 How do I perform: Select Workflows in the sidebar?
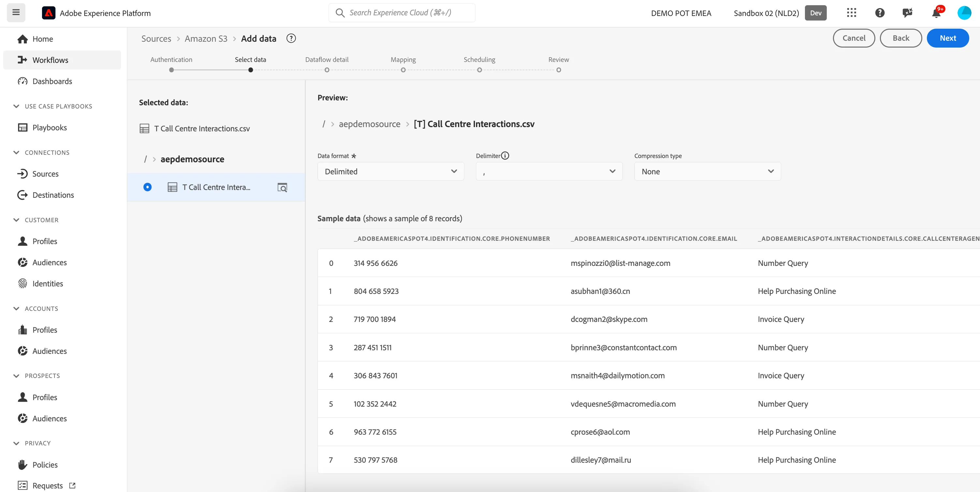pos(62,60)
